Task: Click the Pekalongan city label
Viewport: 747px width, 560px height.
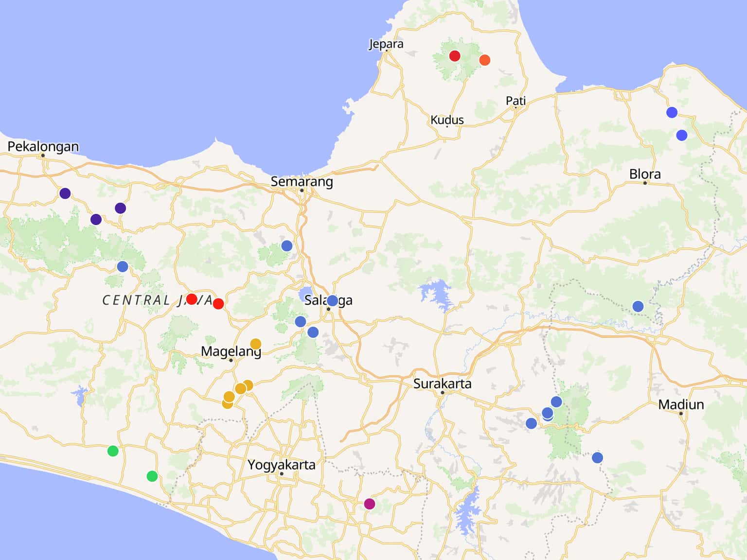Action: [x=43, y=146]
